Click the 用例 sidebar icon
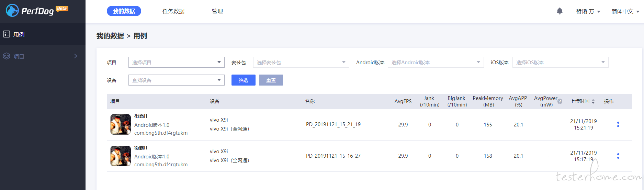Viewport: 644px width, 190px height. pyautogui.click(x=7, y=34)
